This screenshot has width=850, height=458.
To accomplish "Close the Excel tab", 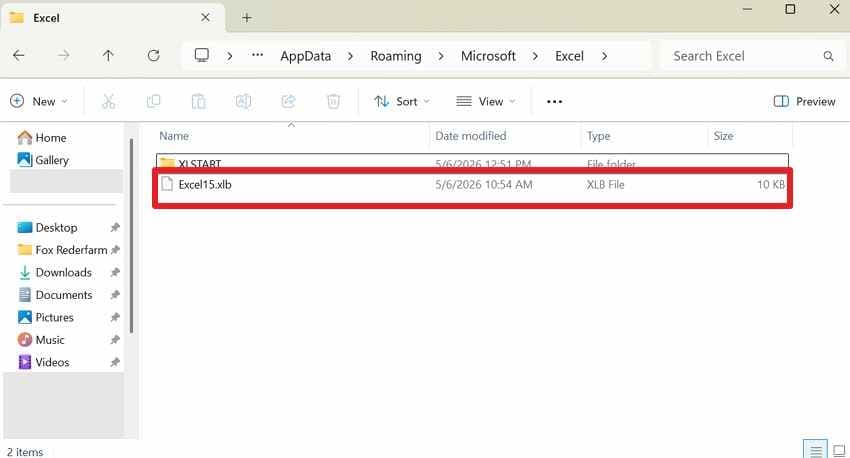I will pos(205,17).
